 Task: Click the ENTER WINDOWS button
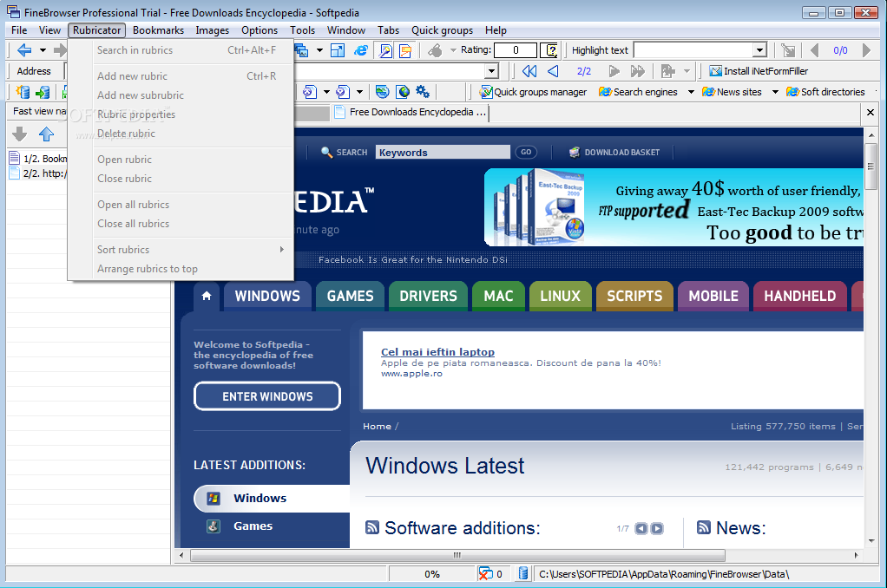pos(267,396)
